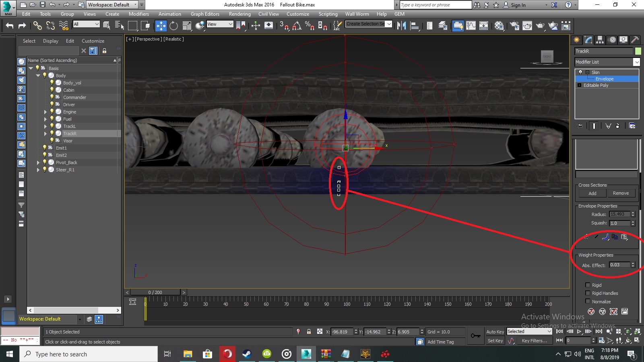
Task: Click the Unlink Selection tool
Action: click(50, 26)
